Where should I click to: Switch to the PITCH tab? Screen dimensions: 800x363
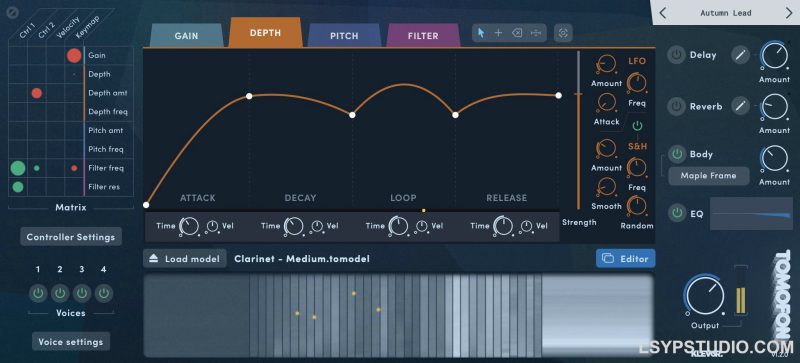point(344,36)
